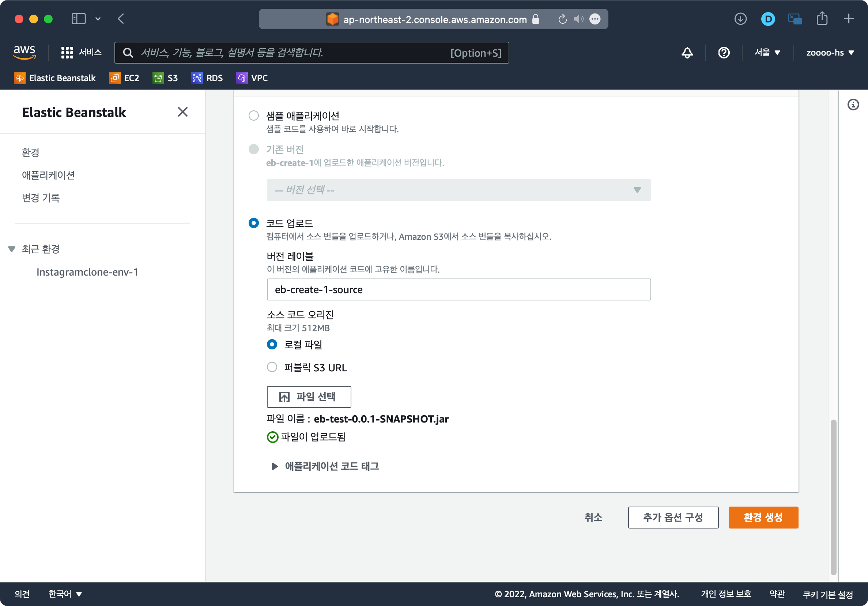Open the VPC favorite shortcut
The image size is (868, 606).
pyautogui.click(x=252, y=78)
